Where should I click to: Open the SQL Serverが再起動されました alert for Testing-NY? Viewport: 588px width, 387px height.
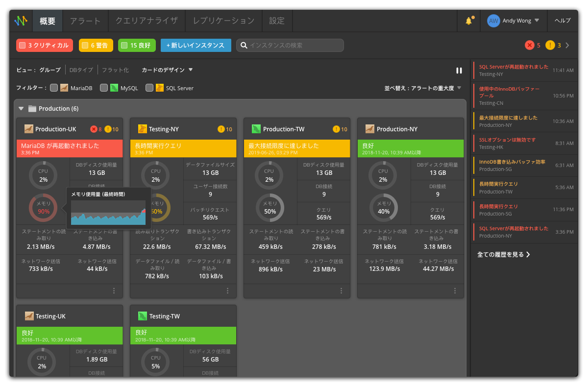coord(523,70)
